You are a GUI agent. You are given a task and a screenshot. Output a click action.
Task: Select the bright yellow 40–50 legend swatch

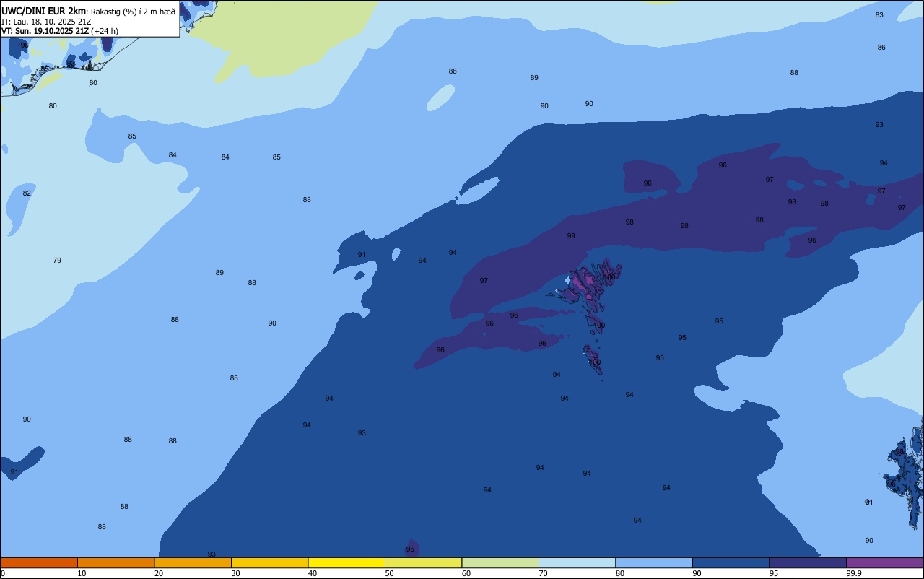click(x=346, y=562)
